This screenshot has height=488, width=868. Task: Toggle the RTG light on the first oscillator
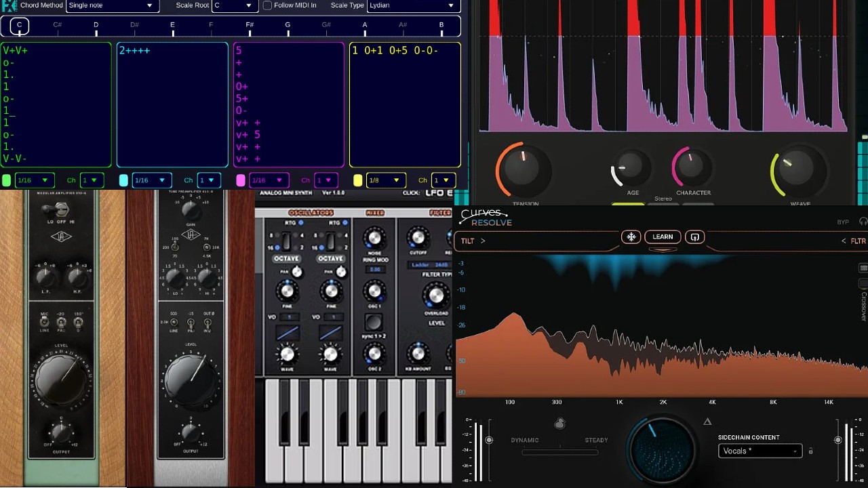301,223
